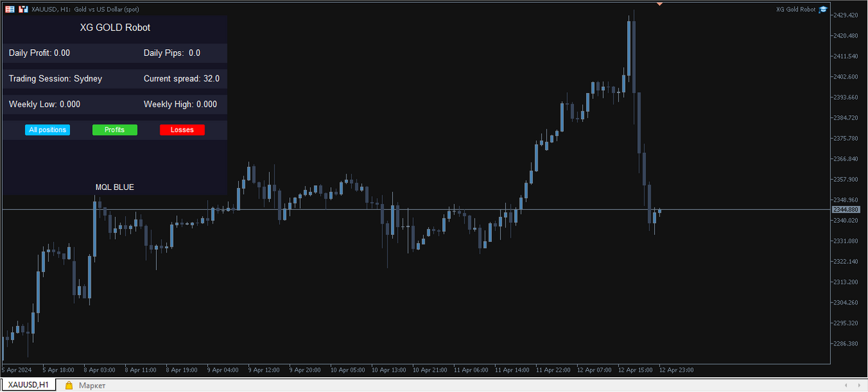The width and height of the screenshot is (868, 392).
Task: Click the expert advisor graduation cap icon
Action: click(823, 9)
